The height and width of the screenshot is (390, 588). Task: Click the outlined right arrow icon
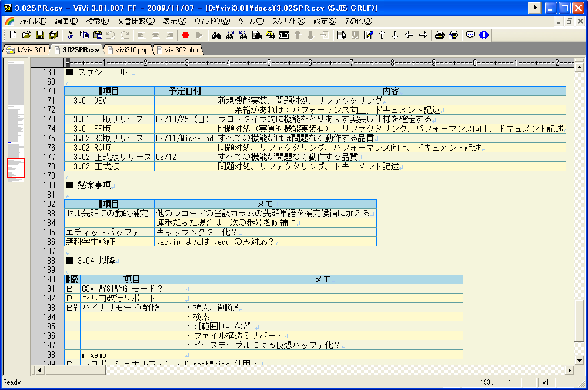(423, 35)
